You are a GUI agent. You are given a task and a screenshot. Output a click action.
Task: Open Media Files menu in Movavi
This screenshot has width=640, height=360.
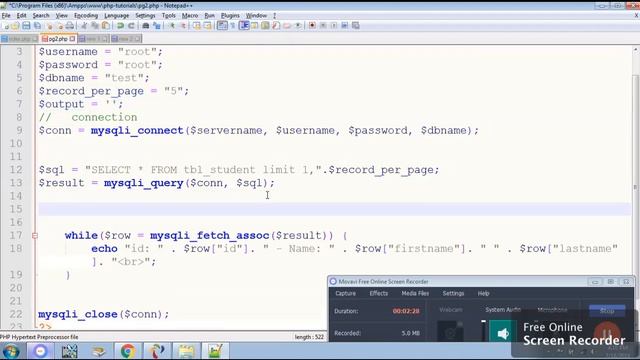pyautogui.click(x=415, y=293)
